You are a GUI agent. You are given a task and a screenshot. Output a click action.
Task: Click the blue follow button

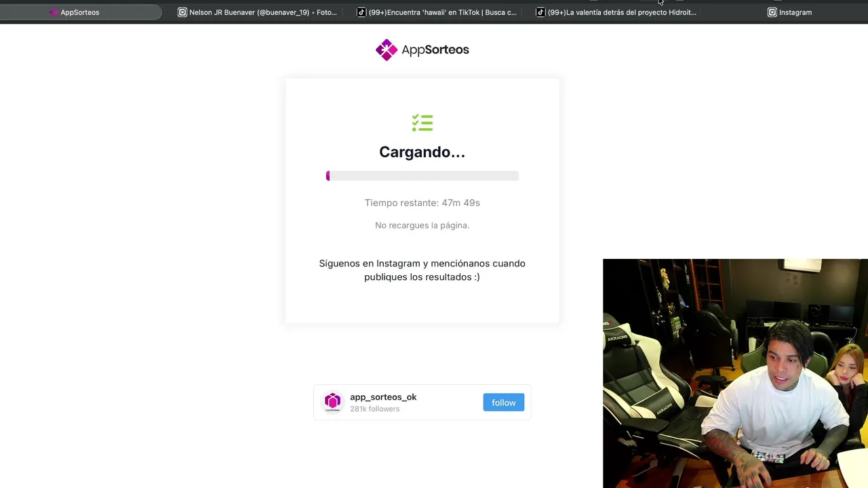point(503,403)
